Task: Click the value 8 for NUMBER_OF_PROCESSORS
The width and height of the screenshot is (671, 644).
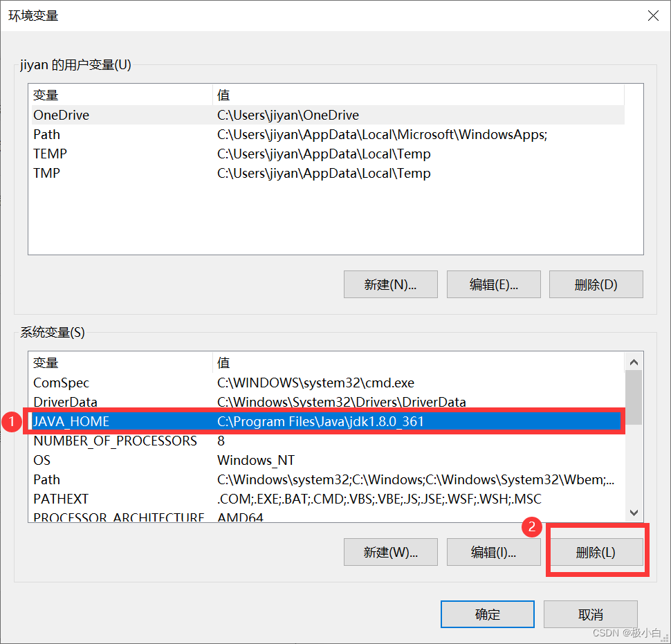Action: point(221,441)
